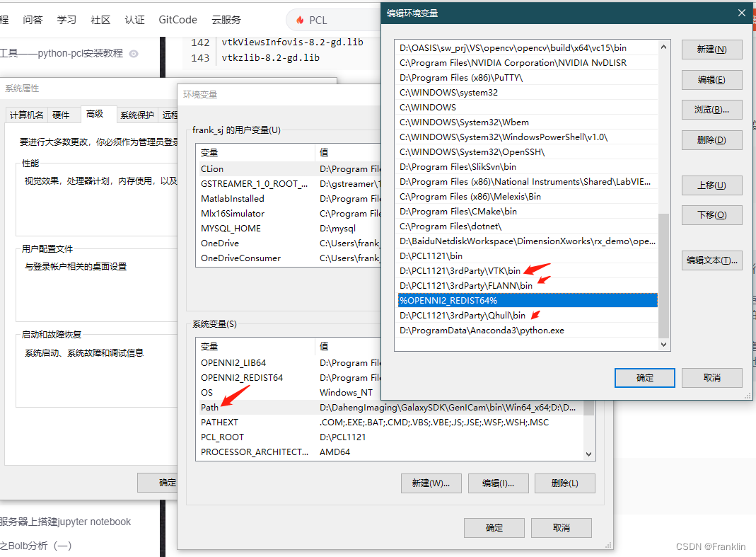Confirm Path edits with 确定

pyautogui.click(x=644, y=377)
